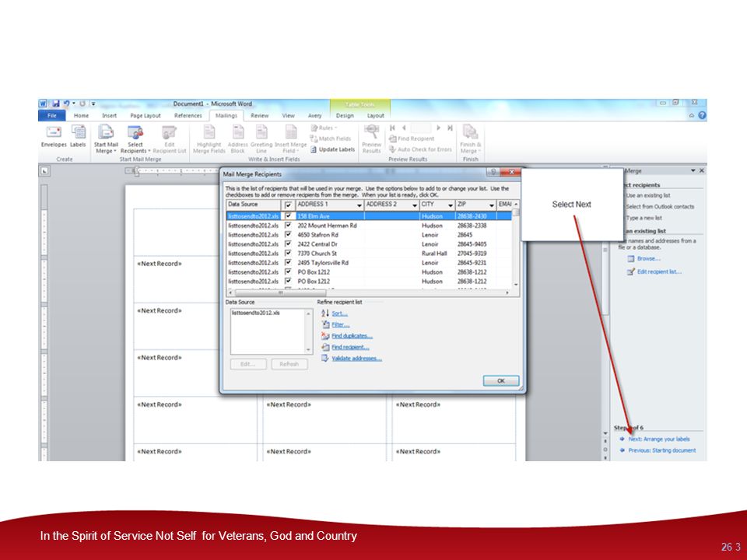Click Find Recipient in ribbon
Viewport: 747px width, 560px height.
[412, 138]
